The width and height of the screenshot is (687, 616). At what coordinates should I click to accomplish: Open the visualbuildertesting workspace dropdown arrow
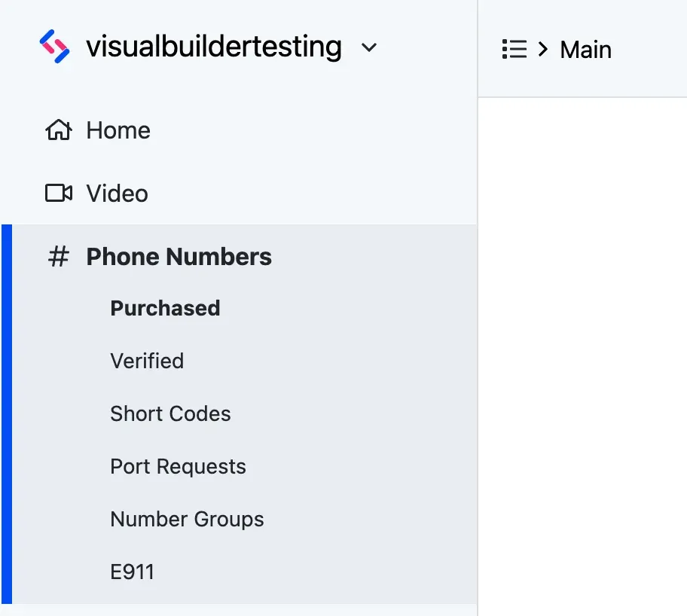click(369, 47)
